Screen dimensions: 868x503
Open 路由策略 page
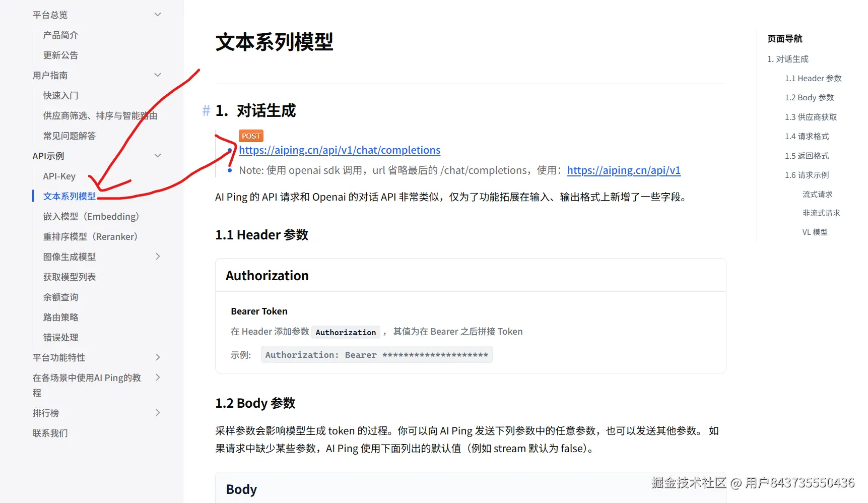(x=60, y=317)
